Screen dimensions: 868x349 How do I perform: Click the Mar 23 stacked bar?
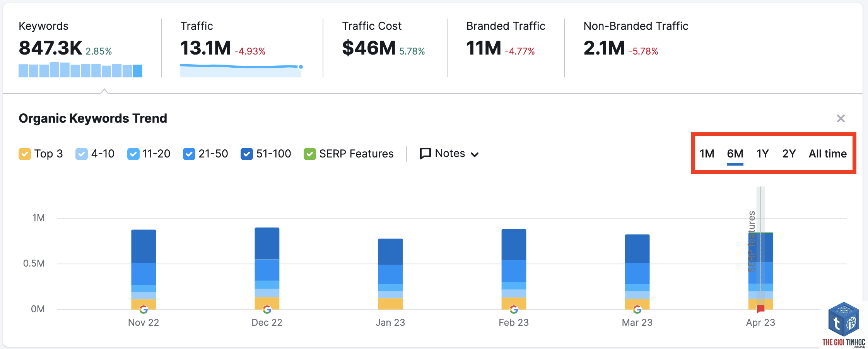(x=637, y=272)
